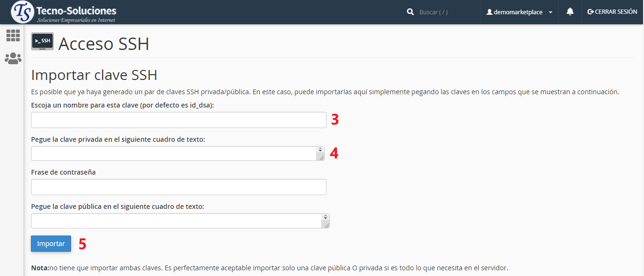This screenshot has width=644, height=276.
Task: Click the public key text area
Action: 176,221
